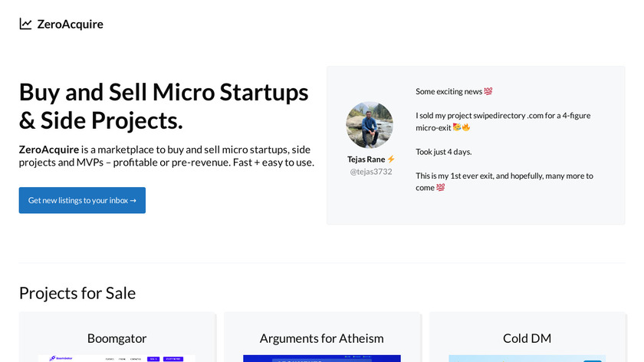Select the Cold DM project title

click(527, 338)
